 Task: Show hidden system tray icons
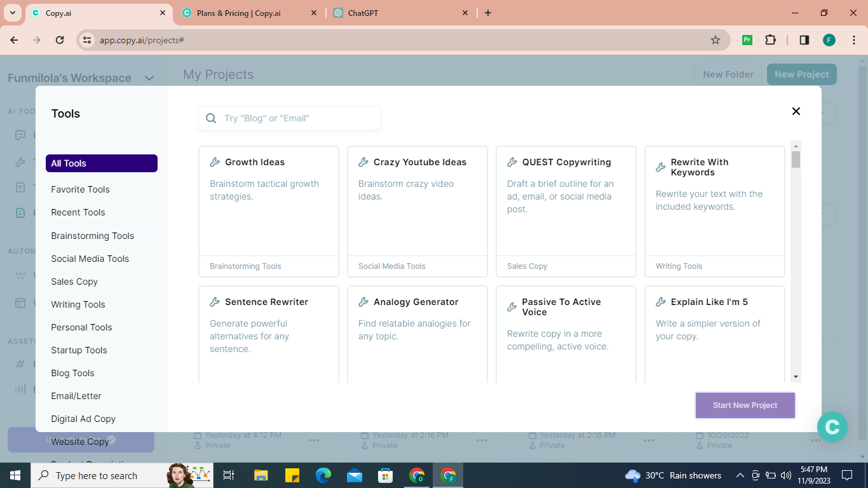pyautogui.click(x=740, y=475)
